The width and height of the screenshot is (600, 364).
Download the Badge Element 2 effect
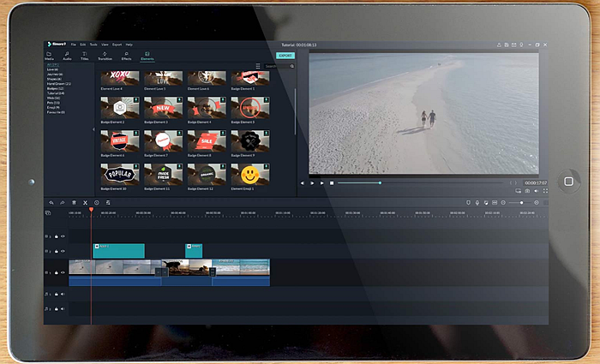pos(135,100)
